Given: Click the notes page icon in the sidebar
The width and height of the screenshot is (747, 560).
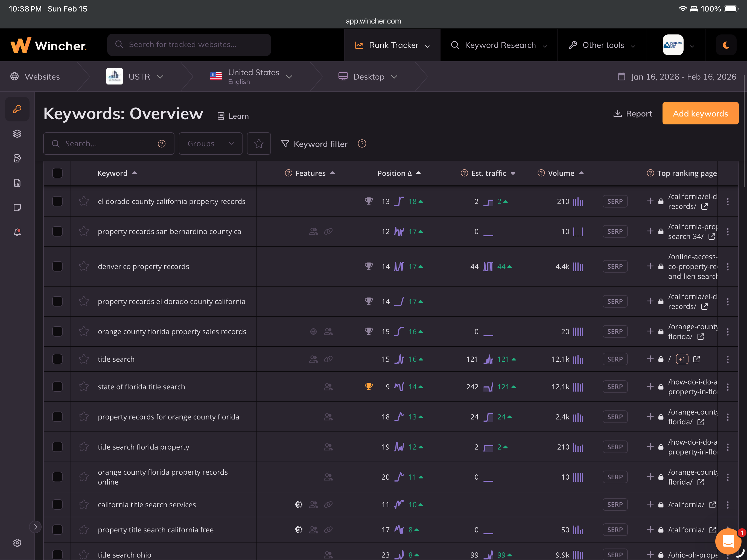Looking at the screenshot, I should point(17,207).
